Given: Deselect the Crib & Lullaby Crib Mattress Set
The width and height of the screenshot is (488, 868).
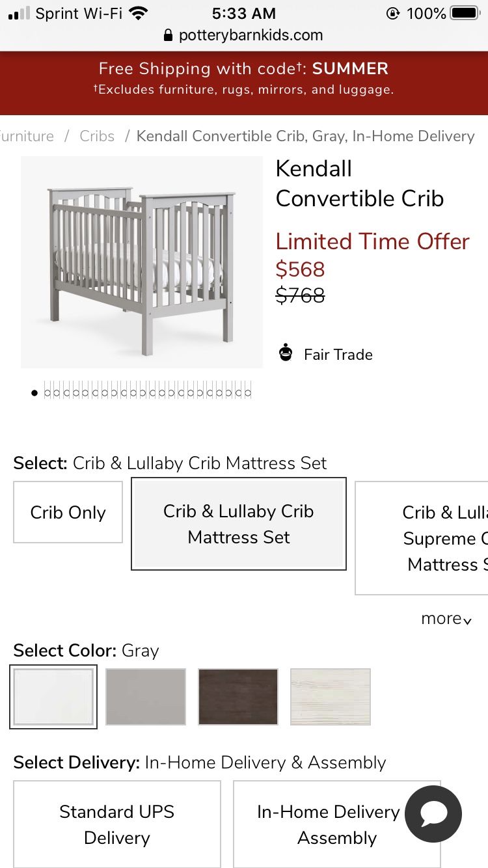Looking at the screenshot, I should [238, 524].
